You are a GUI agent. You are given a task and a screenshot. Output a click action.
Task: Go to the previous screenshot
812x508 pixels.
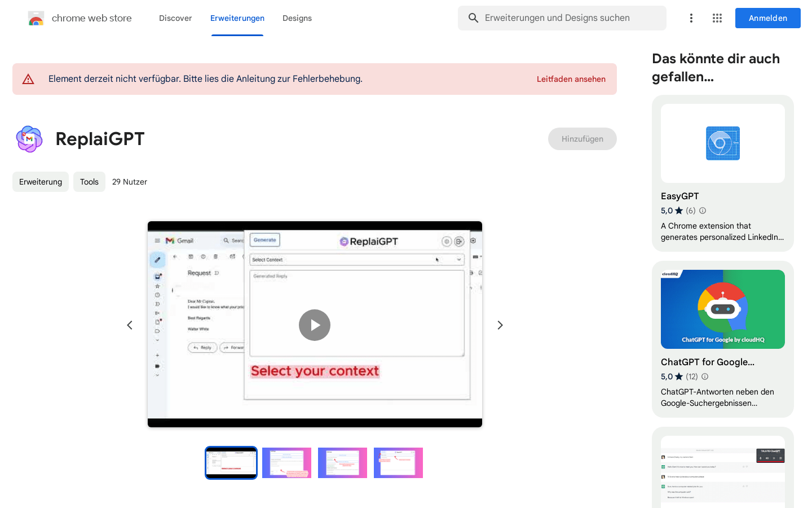pos(130,325)
